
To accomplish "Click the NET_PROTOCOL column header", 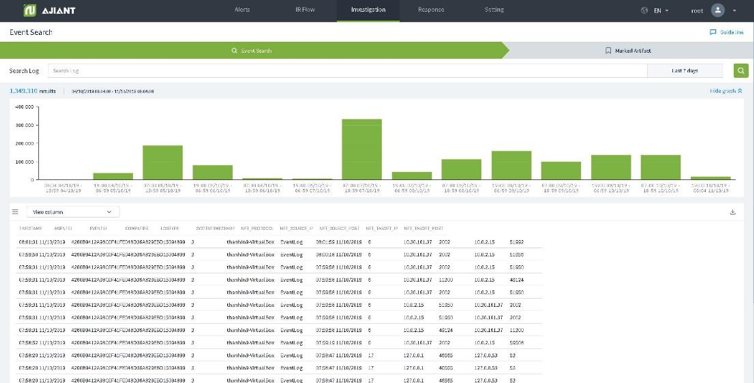I will (x=257, y=229).
